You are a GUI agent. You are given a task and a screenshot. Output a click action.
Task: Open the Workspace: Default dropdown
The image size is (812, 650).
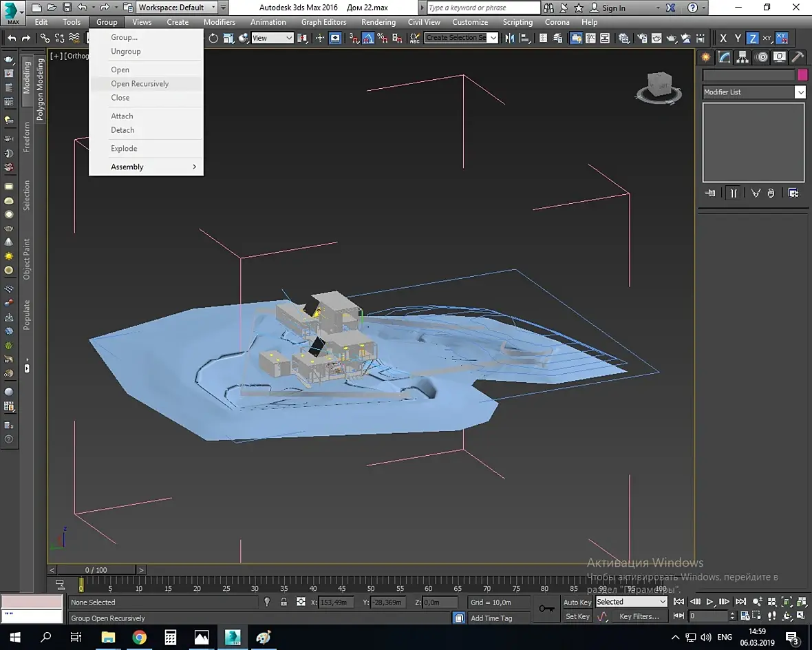pos(177,8)
